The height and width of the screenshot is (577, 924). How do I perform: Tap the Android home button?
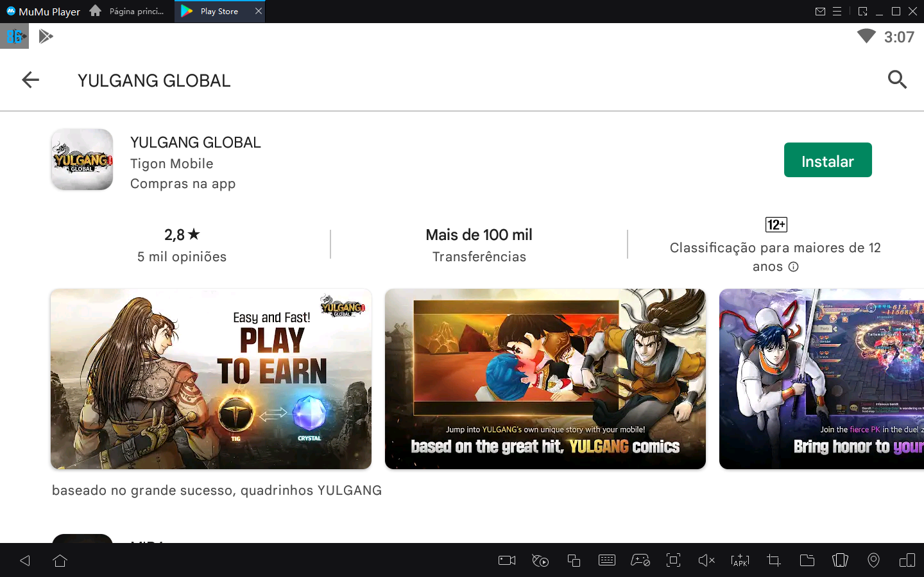[60, 560]
